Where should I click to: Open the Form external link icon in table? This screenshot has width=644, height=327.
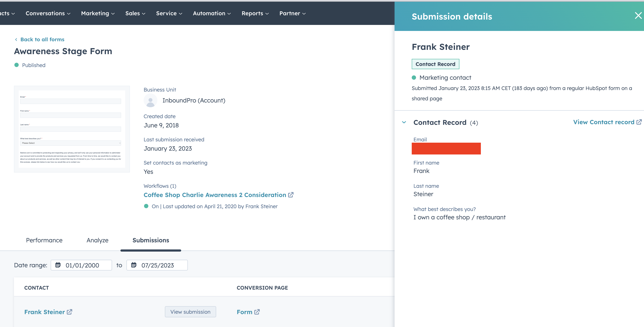tap(257, 312)
